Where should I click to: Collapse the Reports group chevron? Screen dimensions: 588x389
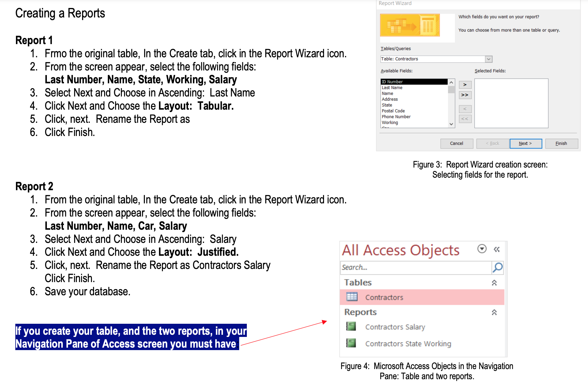[495, 312]
